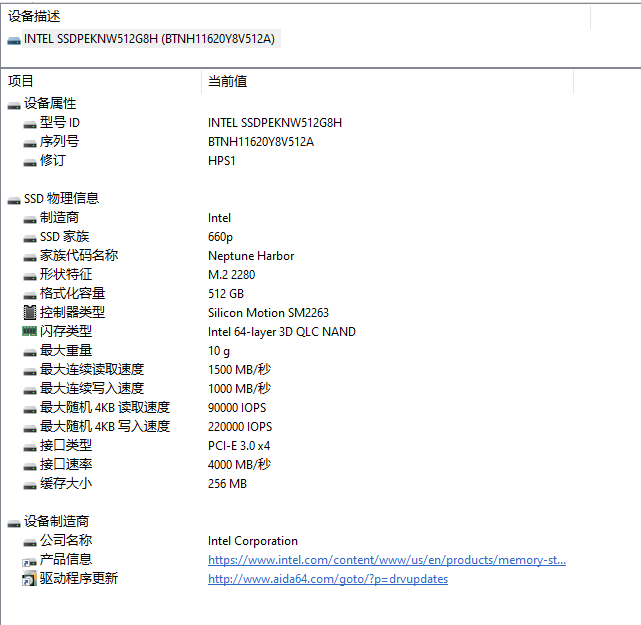Click the icon beside 修订
The height and width of the screenshot is (625, 641).
point(30,162)
